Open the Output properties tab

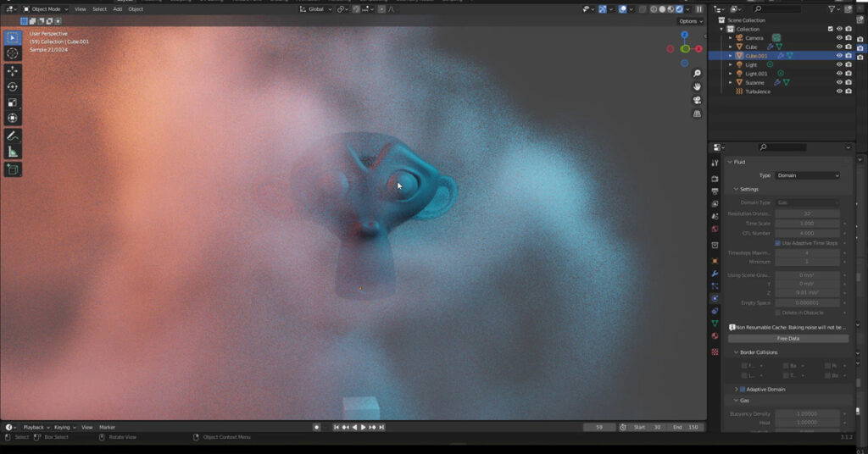[x=715, y=191]
